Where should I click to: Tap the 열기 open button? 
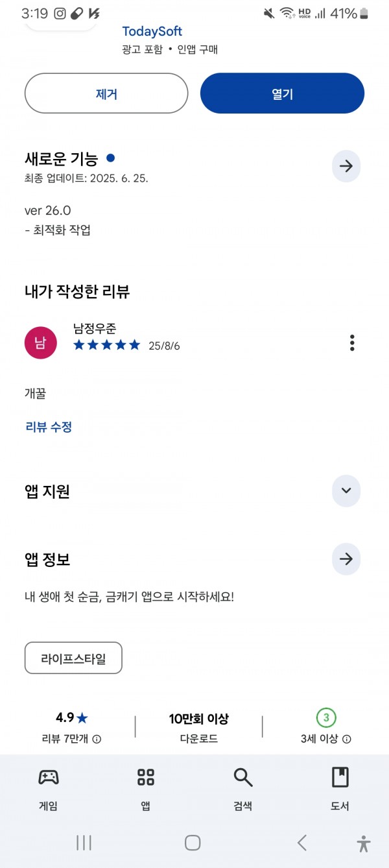[x=283, y=93]
